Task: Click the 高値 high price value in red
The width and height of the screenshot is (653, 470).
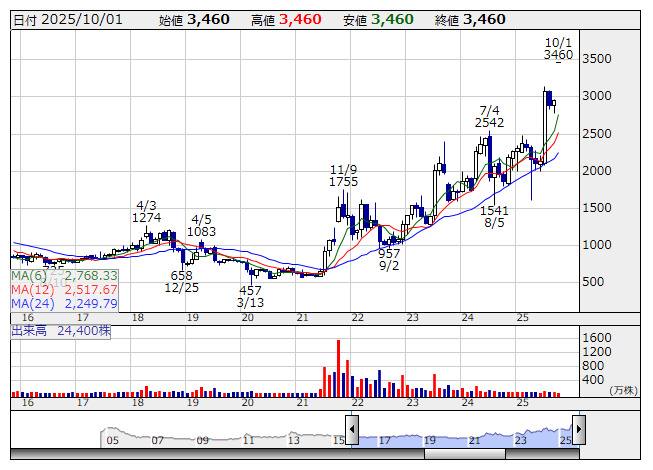Action: coord(300,20)
